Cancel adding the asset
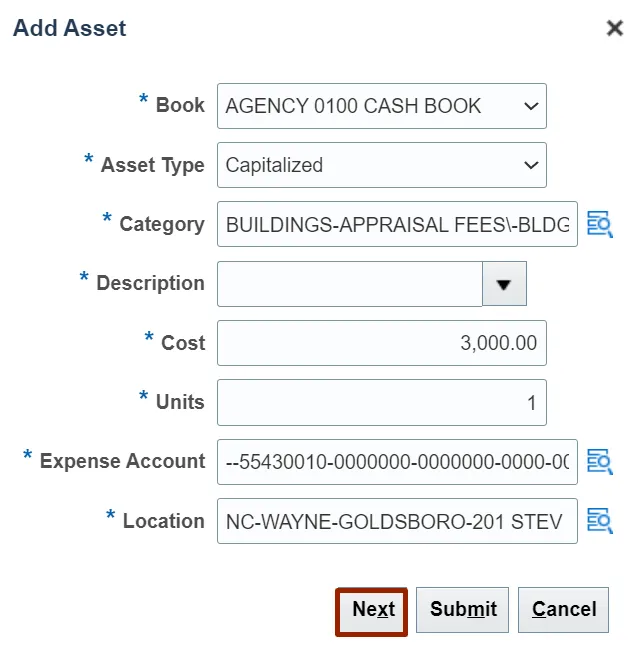636x661 pixels. click(x=564, y=610)
